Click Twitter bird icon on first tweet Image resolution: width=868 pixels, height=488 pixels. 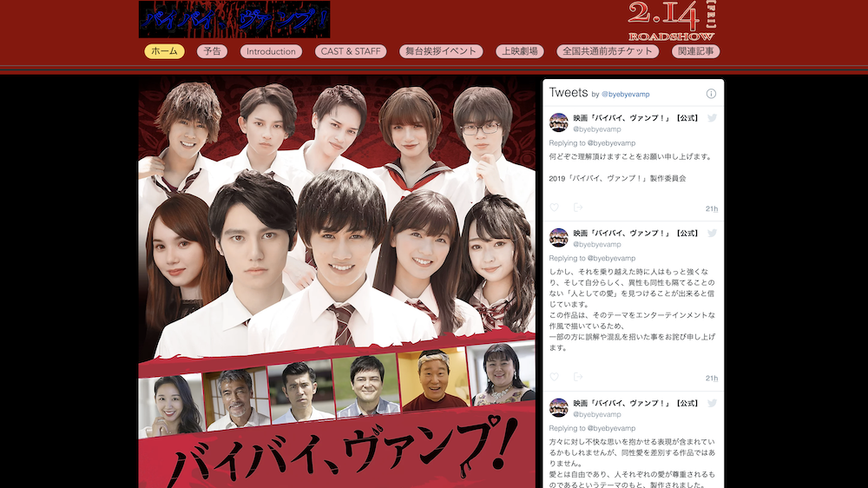click(x=712, y=118)
